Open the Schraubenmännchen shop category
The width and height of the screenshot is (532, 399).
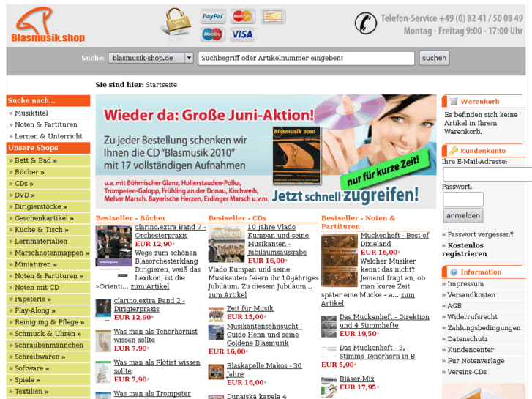pos(48,345)
